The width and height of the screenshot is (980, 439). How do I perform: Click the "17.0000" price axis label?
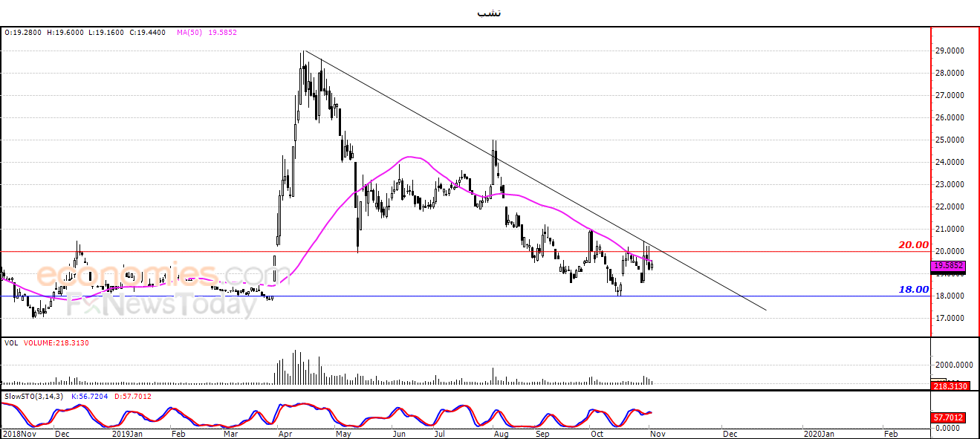[951, 319]
